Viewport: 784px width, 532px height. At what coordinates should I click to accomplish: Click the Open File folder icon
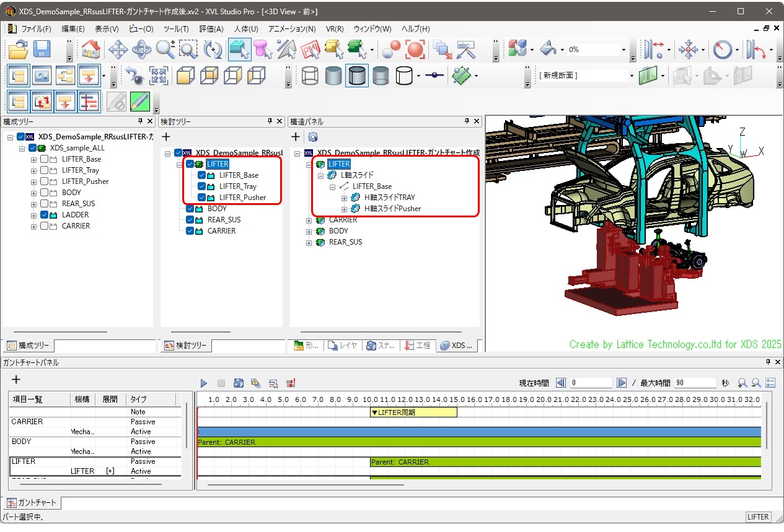[x=19, y=50]
